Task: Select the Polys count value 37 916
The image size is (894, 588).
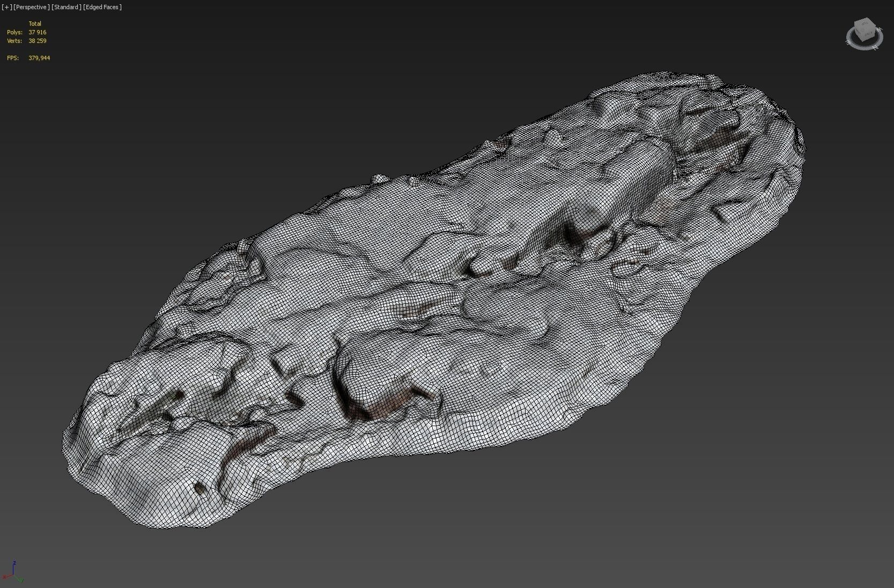Action: pos(38,32)
